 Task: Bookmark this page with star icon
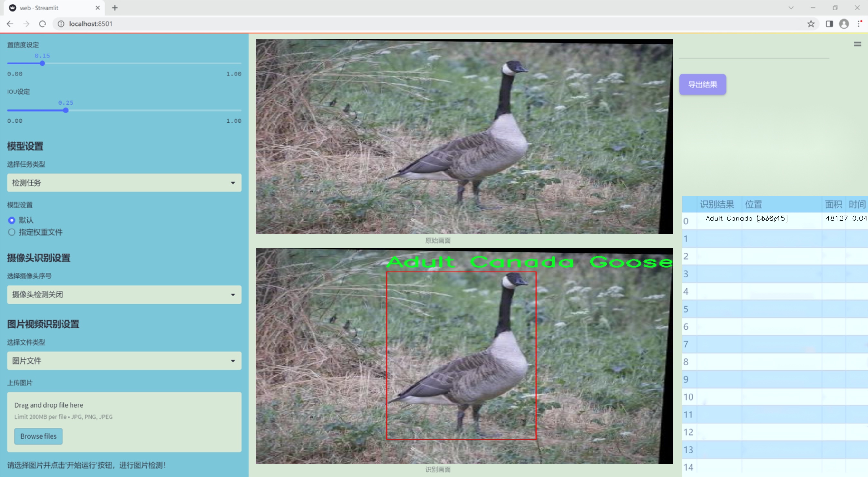click(x=811, y=24)
